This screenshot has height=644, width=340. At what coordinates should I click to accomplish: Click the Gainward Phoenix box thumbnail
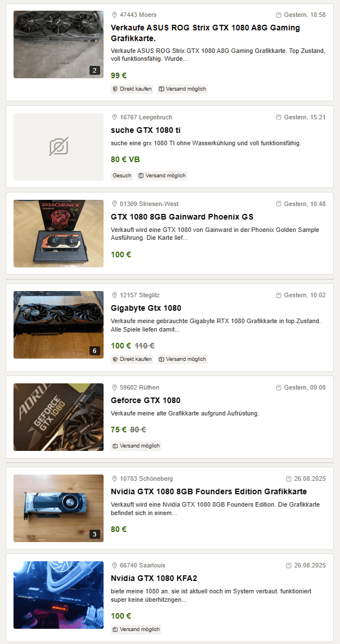[59, 234]
